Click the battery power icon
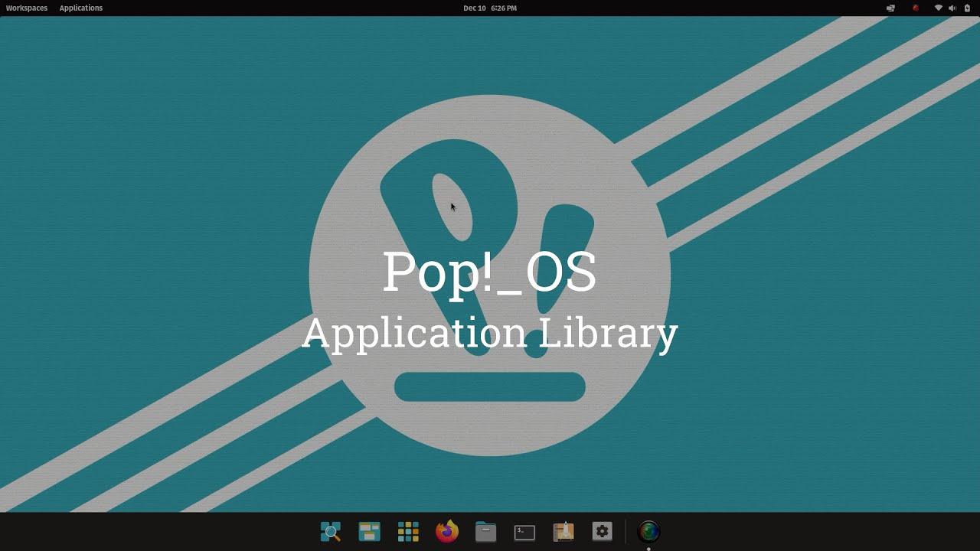 tap(967, 8)
